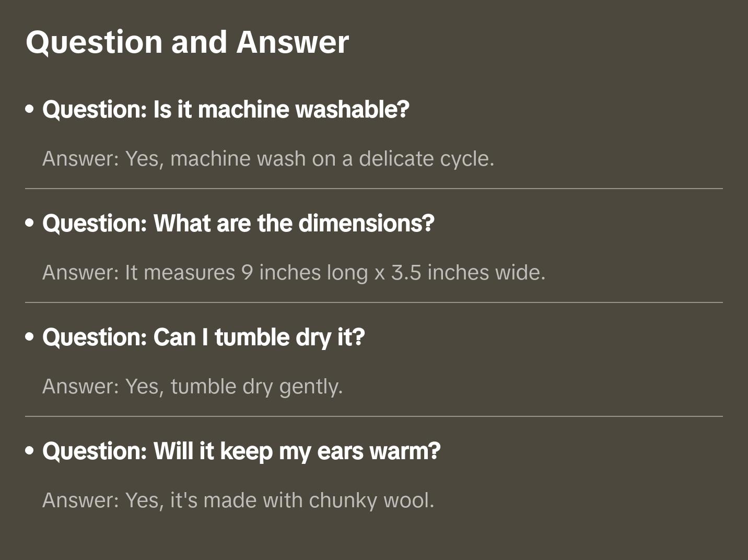This screenshot has height=560, width=748.
Task: Click the bullet beside the machine washable question
Action: click(x=30, y=110)
